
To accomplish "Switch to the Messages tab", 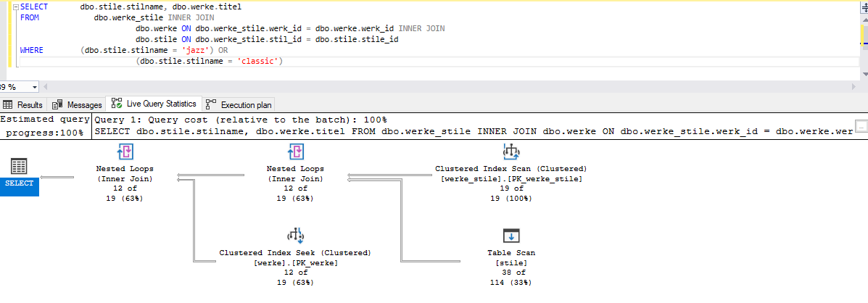I will pos(78,104).
